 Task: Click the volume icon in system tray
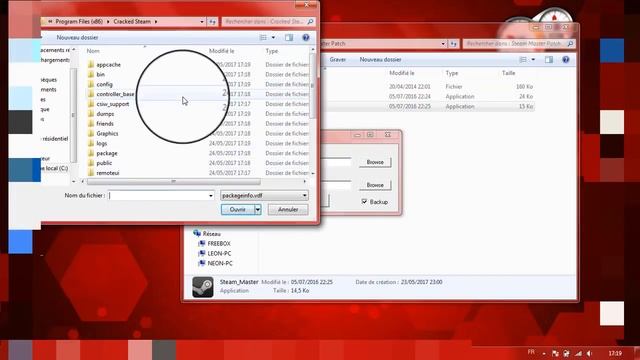(x=589, y=353)
